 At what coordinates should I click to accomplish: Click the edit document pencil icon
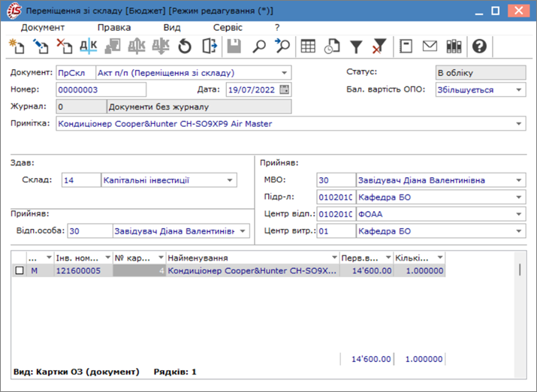pyautogui.click(x=41, y=47)
